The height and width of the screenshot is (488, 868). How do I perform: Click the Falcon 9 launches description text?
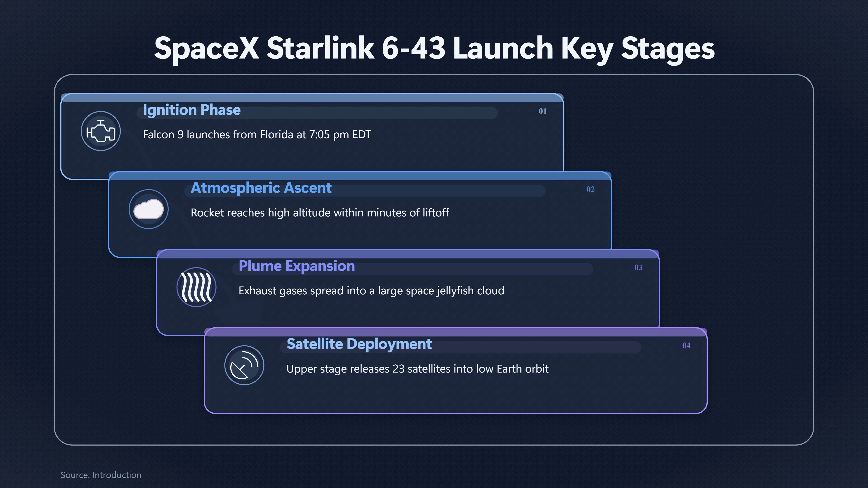(257, 135)
